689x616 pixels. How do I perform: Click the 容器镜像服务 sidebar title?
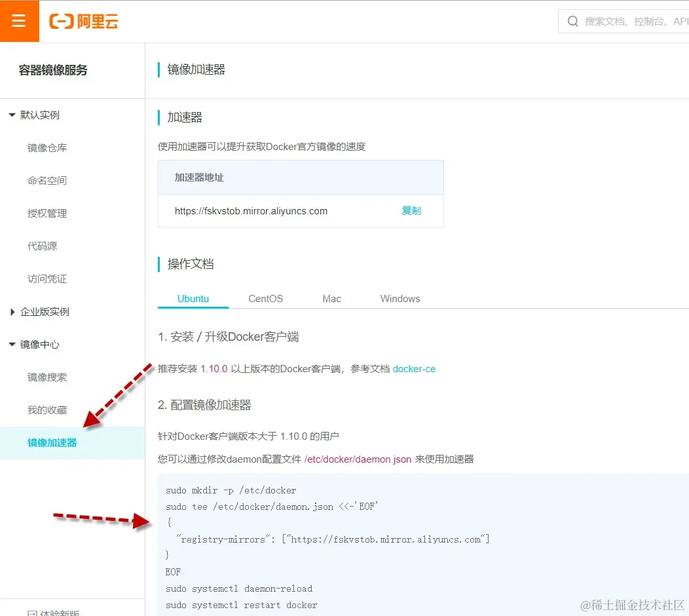coord(53,70)
